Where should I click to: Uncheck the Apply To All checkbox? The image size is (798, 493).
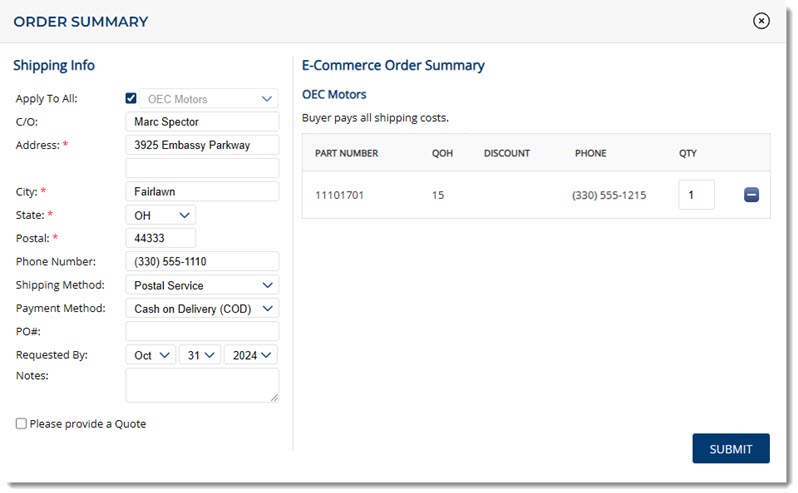click(131, 98)
